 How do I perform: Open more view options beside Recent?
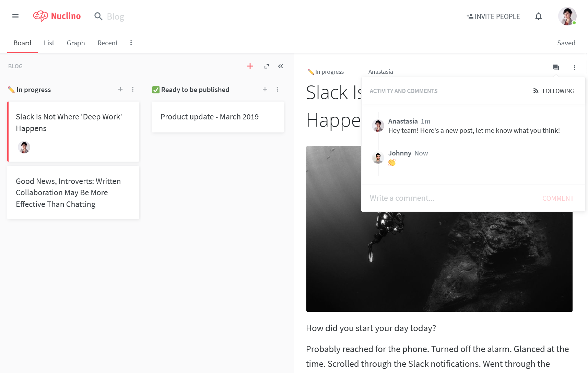tap(131, 43)
